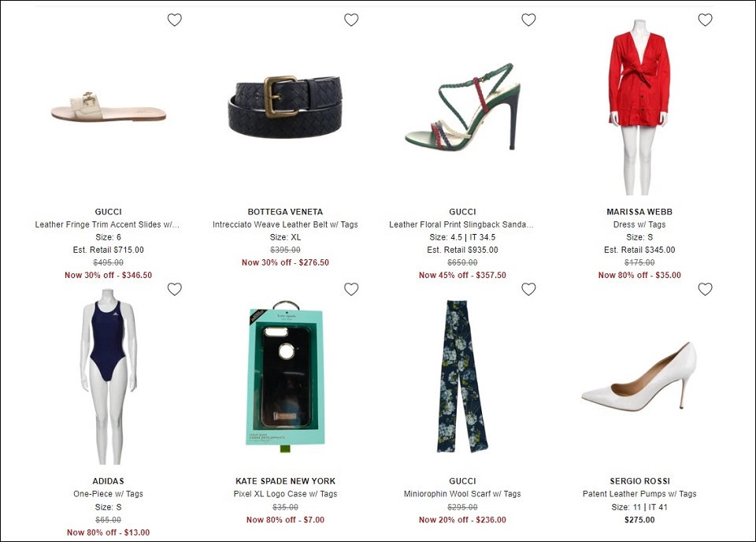
Task: Add Gucci Miniorophin scarf to favorites
Action: click(x=529, y=289)
